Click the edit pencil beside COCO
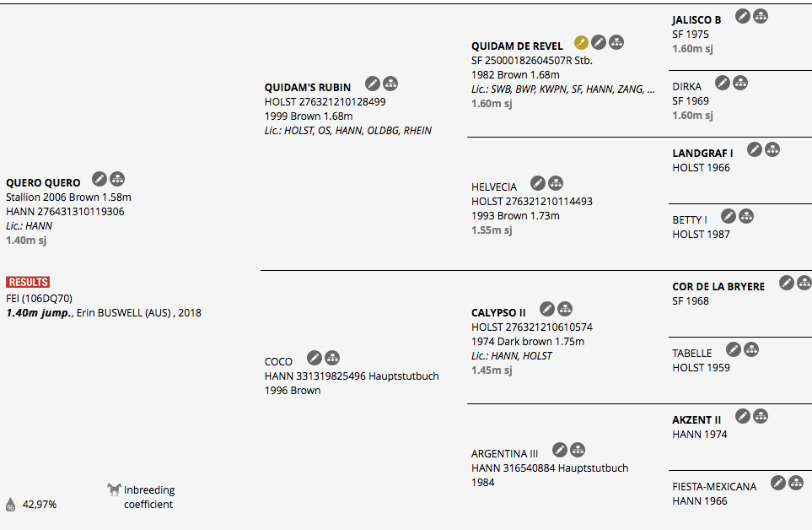 click(x=315, y=358)
